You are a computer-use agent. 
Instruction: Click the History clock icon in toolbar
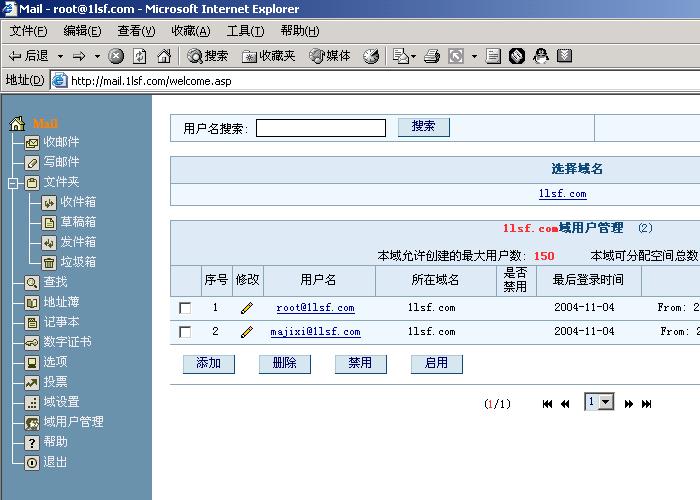click(x=371, y=56)
